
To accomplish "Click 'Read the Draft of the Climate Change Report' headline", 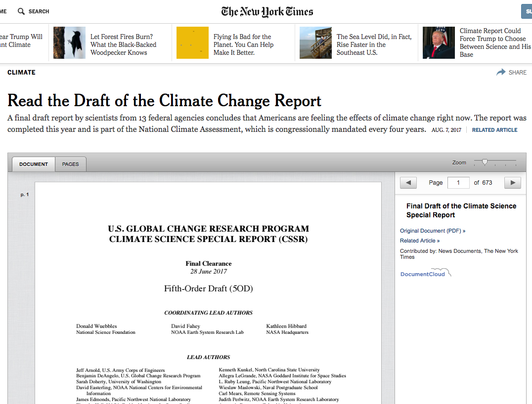I will pyautogui.click(x=164, y=101).
